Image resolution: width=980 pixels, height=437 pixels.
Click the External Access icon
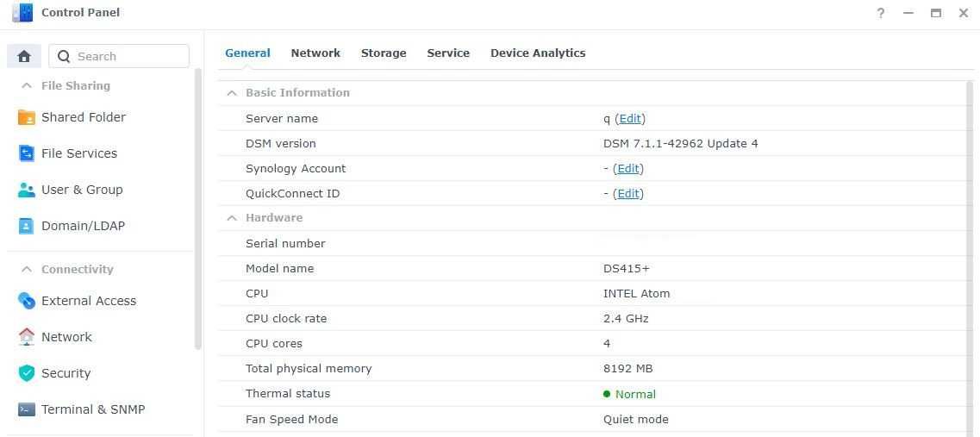click(x=26, y=301)
